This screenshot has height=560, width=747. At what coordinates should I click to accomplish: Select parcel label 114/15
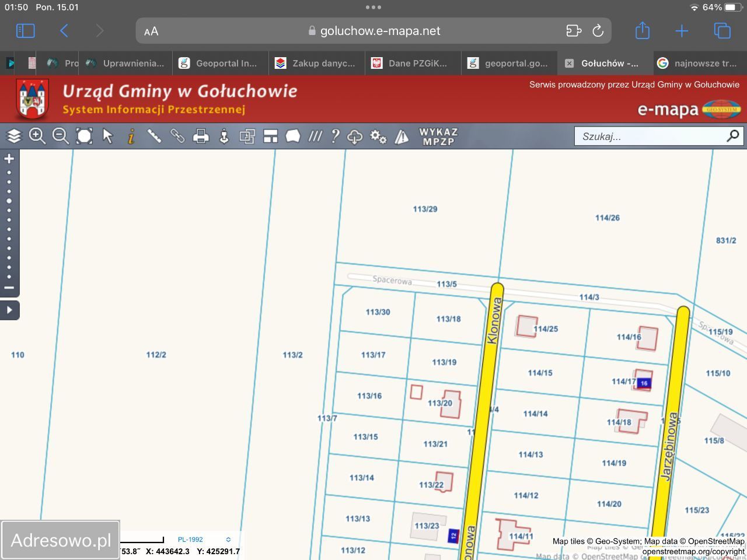tap(540, 373)
